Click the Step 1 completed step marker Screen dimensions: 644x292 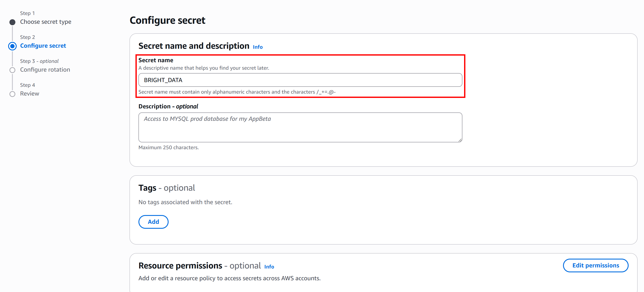pyautogui.click(x=12, y=22)
